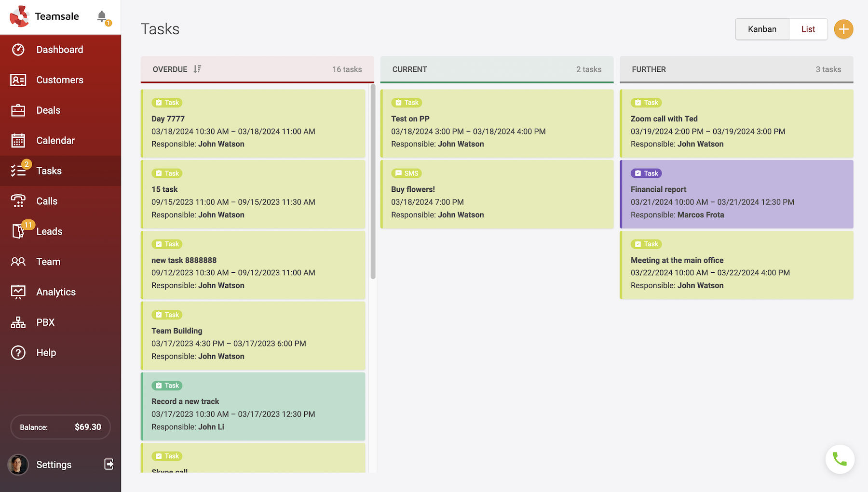Click the Calendar icon in the sidebar

[x=18, y=141]
